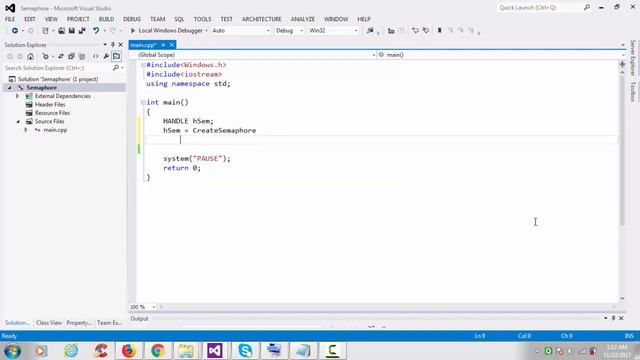Collapse the int main() code block
640x360 pixels.
[143, 102]
